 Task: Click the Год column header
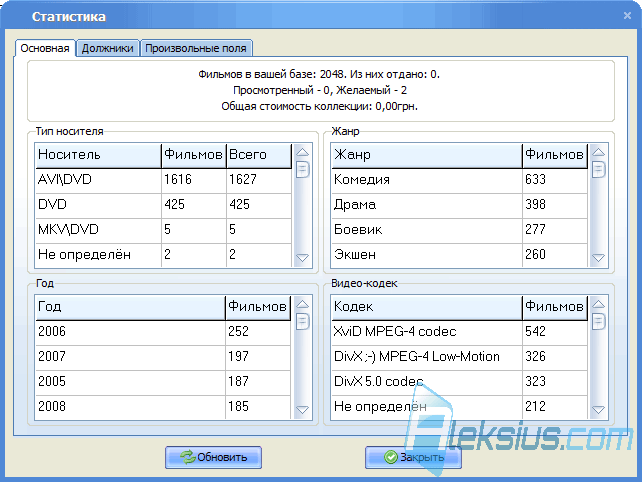[130, 307]
